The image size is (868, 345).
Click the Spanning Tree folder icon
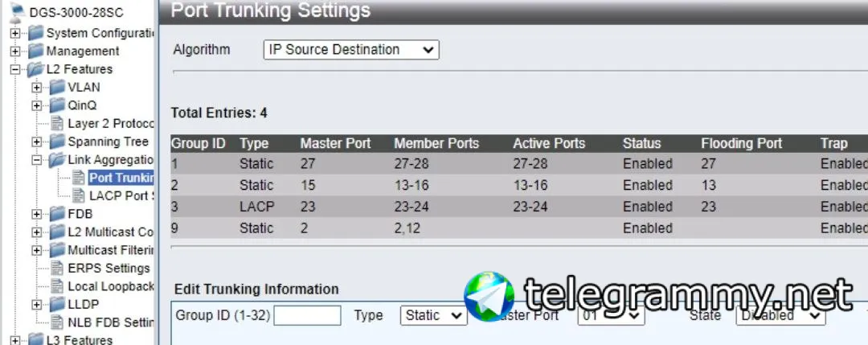click(x=57, y=142)
